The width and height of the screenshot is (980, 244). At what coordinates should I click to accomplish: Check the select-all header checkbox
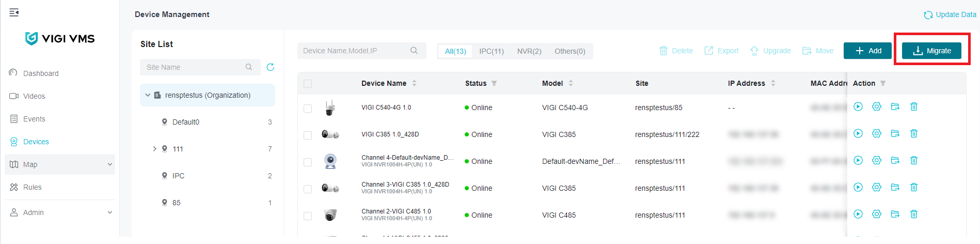pyautogui.click(x=308, y=84)
